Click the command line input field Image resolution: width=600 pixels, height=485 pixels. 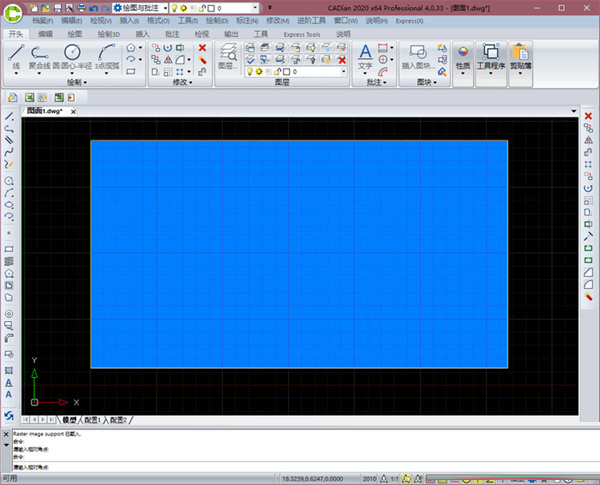point(300,467)
